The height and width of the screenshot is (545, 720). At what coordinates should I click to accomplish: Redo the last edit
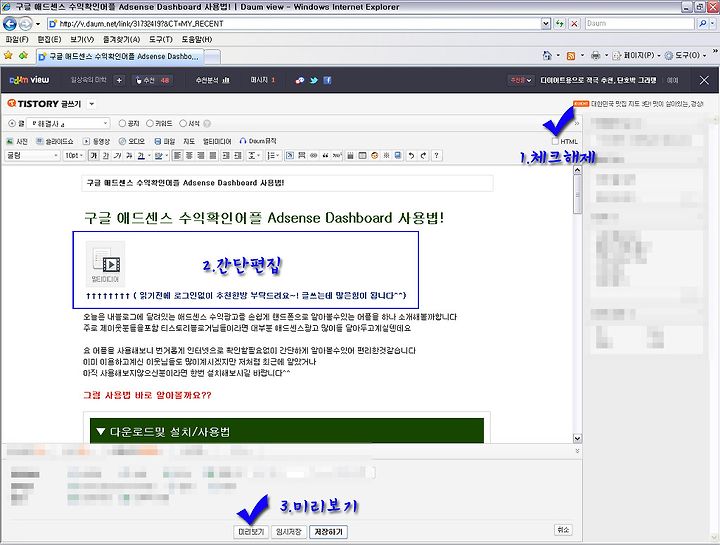tap(423, 156)
